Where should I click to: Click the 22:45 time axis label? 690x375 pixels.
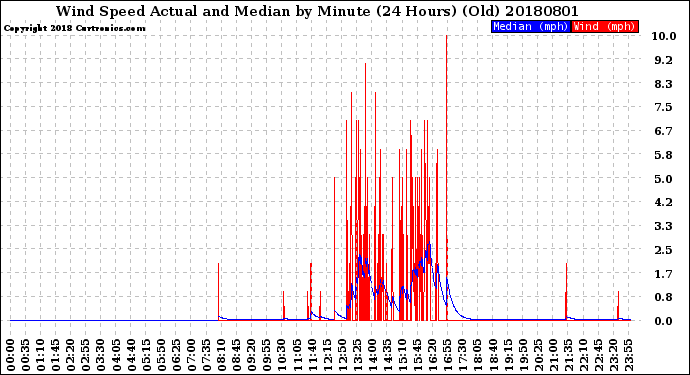(x=598, y=355)
